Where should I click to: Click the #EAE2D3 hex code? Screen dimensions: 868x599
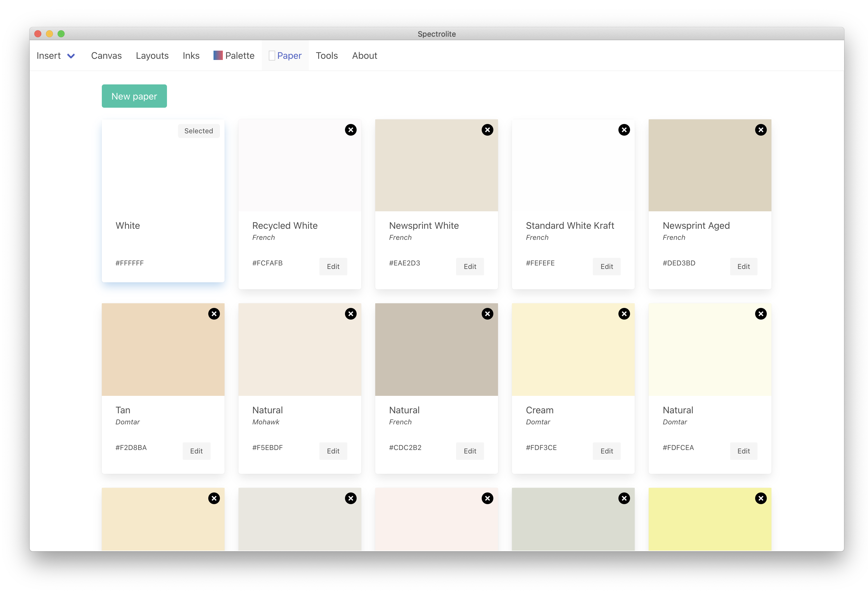point(404,263)
